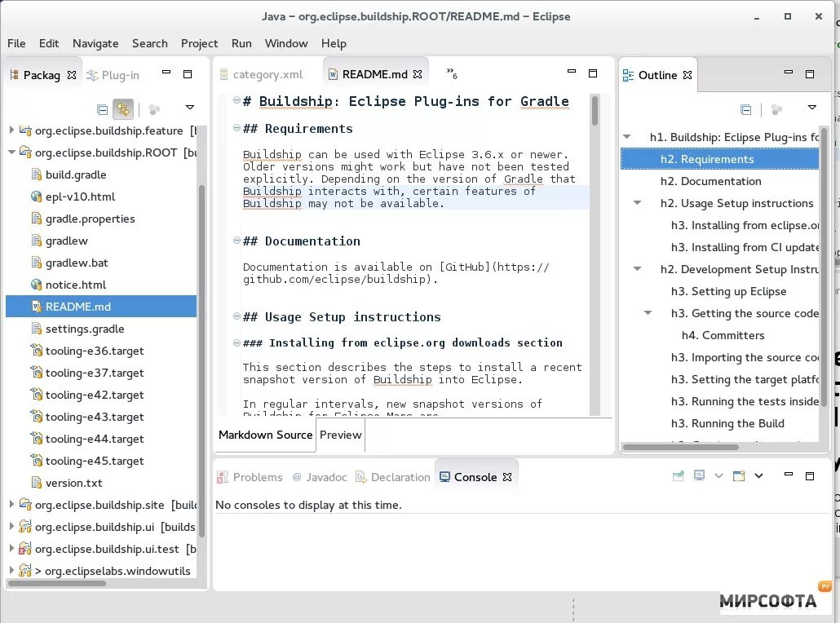Open the Outline view menu dropdown
This screenshot has width=840, height=623.
812,107
